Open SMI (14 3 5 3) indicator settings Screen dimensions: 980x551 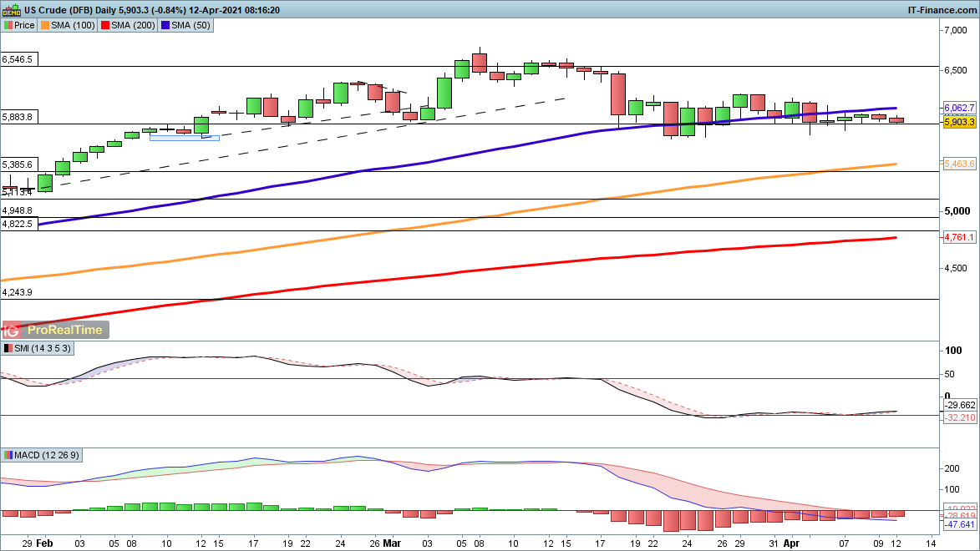click(43, 347)
